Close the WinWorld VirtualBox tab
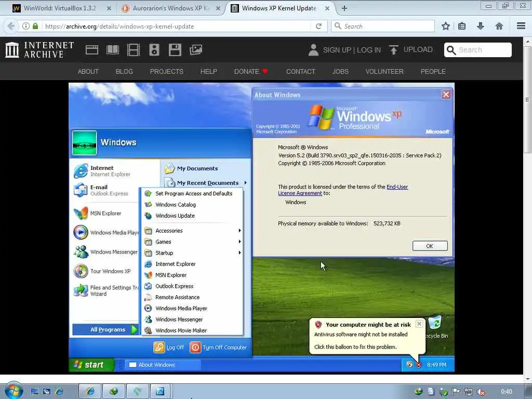Image resolution: width=532 pixels, height=399 pixels. coord(109,8)
